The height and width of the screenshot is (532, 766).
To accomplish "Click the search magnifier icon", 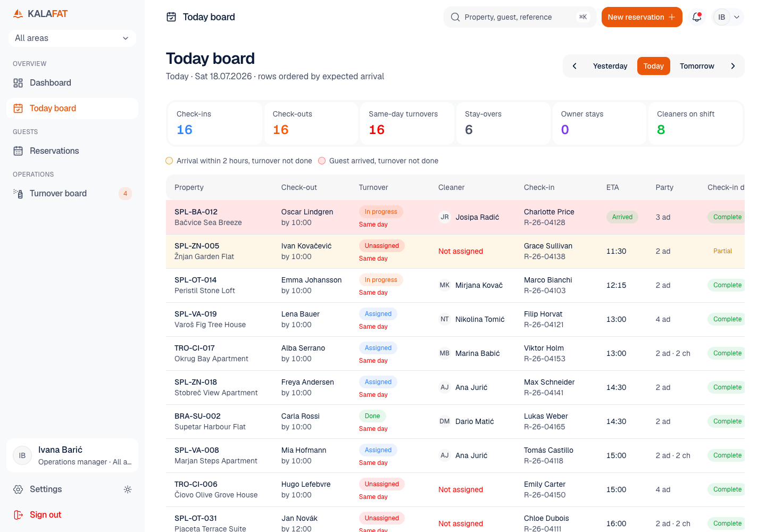I will (x=455, y=17).
